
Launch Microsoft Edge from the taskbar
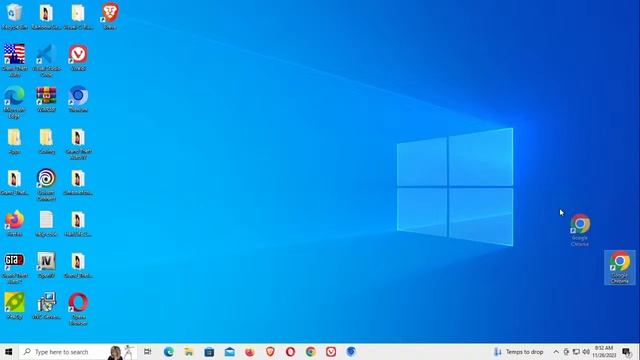coord(169,351)
